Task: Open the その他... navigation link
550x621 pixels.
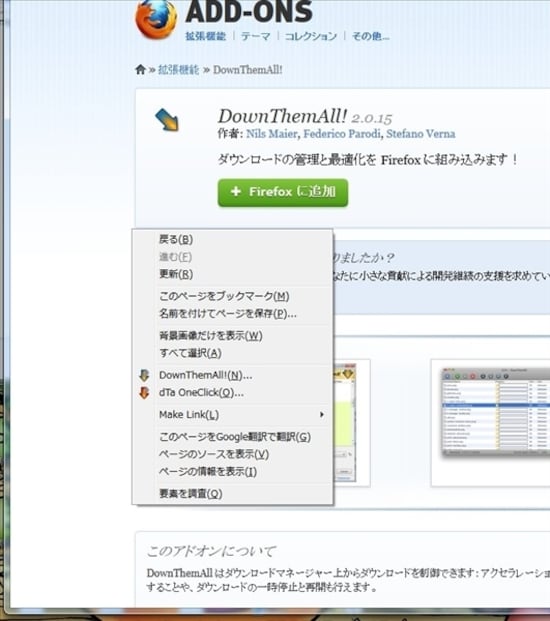Action: coord(371,36)
